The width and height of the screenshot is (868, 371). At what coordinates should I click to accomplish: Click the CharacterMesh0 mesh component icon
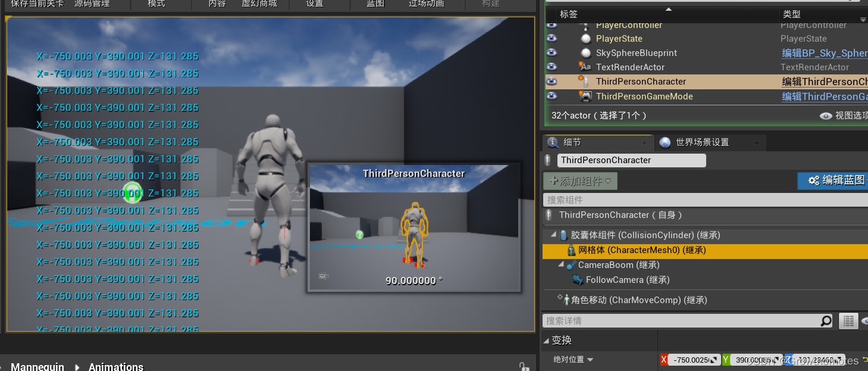click(x=573, y=250)
